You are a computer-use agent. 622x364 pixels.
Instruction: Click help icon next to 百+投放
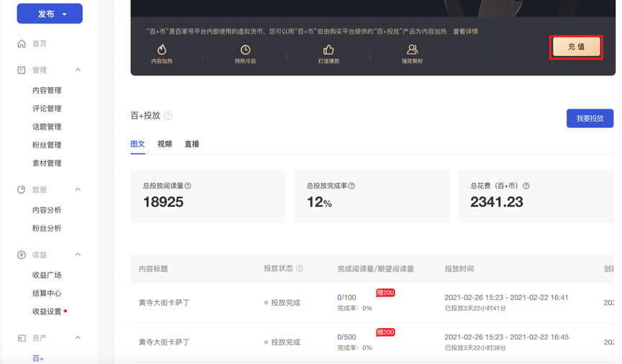coord(168,116)
